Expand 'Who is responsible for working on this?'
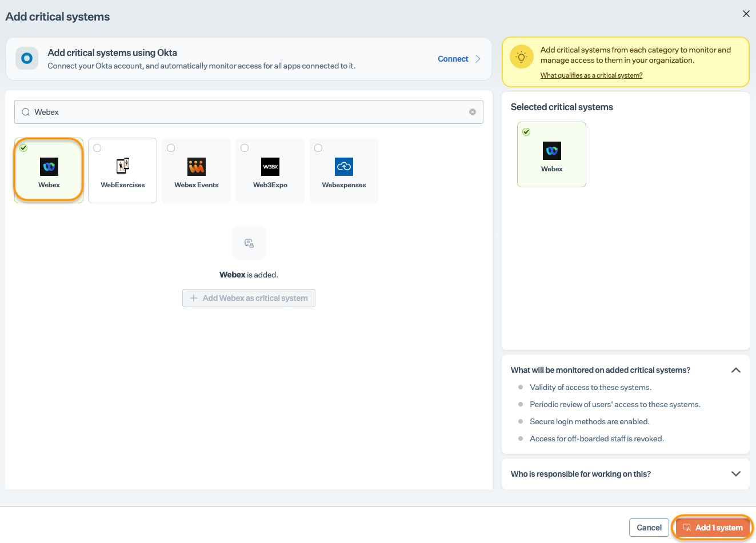 pos(736,474)
